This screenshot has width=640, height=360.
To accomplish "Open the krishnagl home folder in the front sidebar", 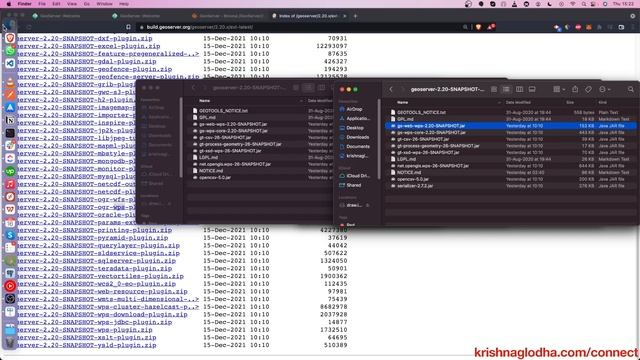I will [354, 156].
